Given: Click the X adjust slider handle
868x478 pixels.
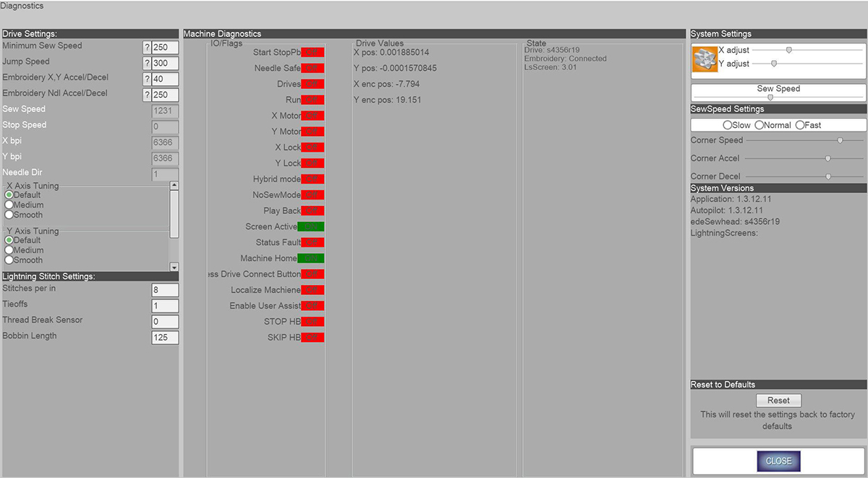Looking at the screenshot, I should [x=789, y=50].
